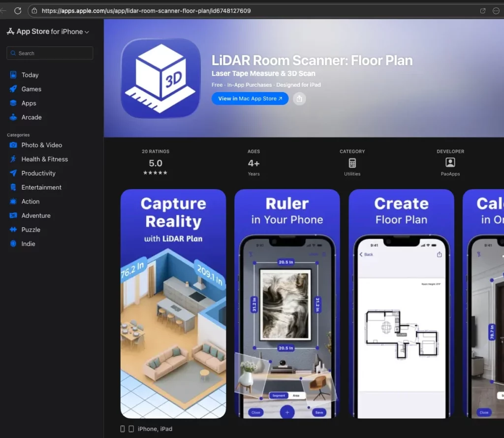
Task: Select the Health & Fitness category icon
Action: pyautogui.click(x=14, y=159)
